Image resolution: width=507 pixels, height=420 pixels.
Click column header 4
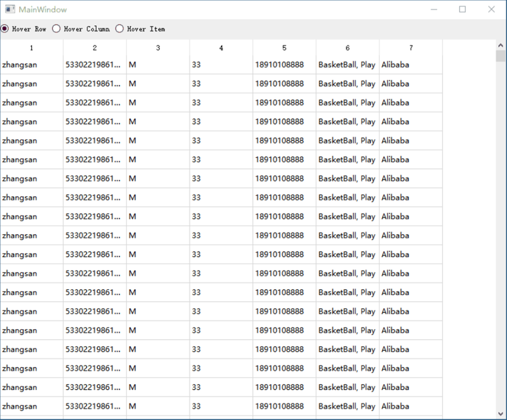[221, 48]
